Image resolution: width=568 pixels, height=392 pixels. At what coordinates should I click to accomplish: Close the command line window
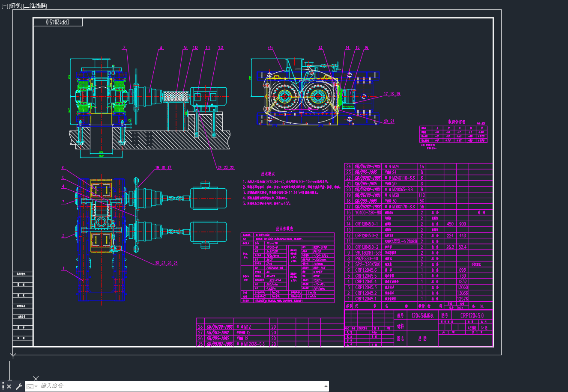pyautogui.click(x=9, y=386)
